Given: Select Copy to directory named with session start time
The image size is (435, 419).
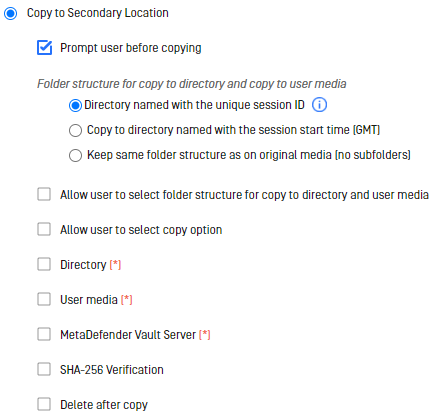Looking at the screenshot, I should [75, 130].
